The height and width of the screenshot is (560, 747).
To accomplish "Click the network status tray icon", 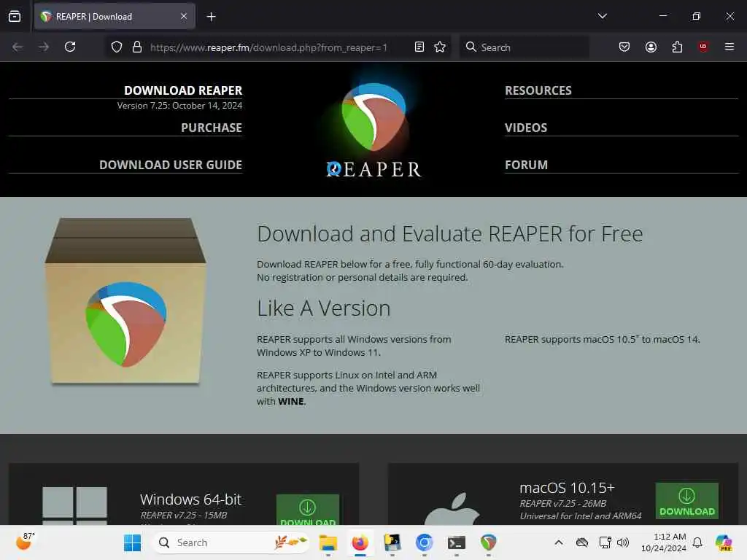I will pyautogui.click(x=605, y=542).
